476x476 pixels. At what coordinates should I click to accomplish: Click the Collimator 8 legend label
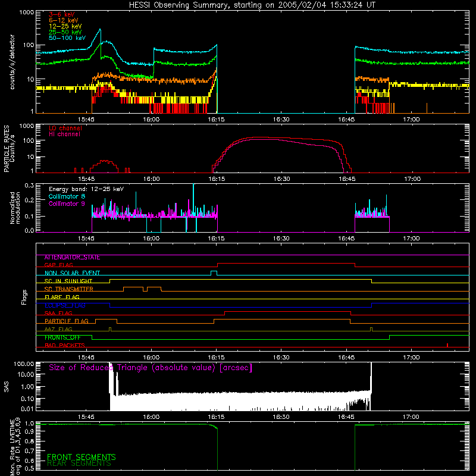pyautogui.click(x=67, y=196)
